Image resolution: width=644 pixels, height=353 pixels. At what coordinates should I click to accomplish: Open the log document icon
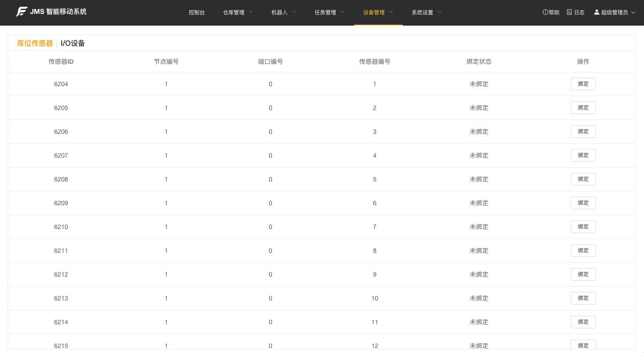(569, 12)
